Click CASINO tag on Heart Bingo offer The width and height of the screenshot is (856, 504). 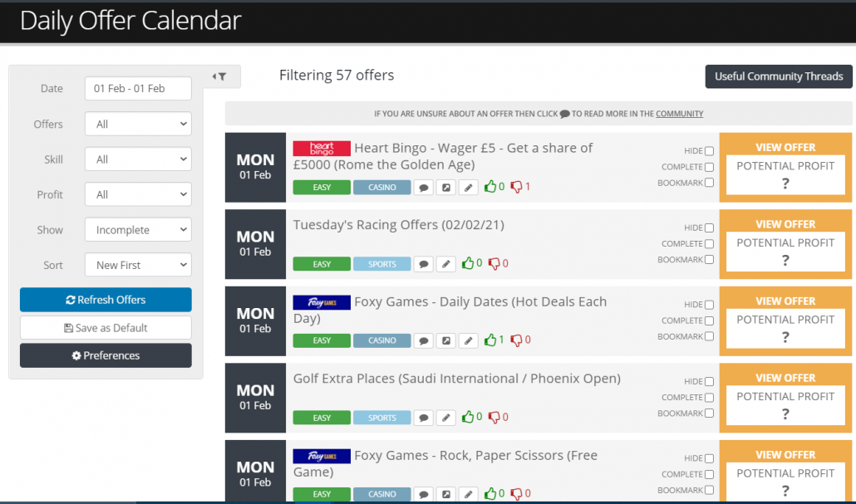381,188
